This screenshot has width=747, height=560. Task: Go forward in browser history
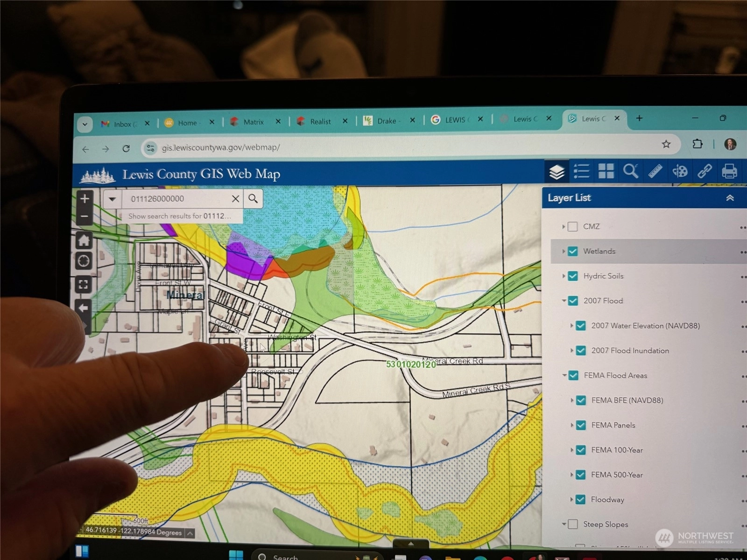tap(106, 149)
